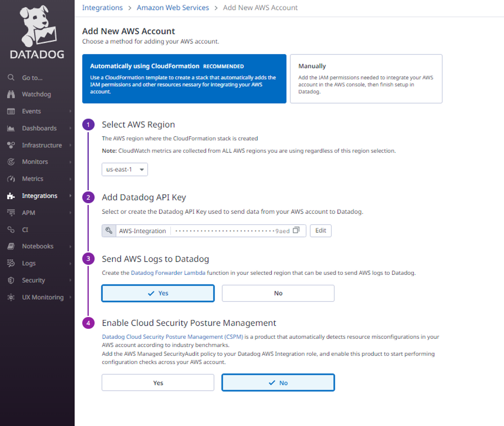Click the Notebooks book icon

coord(11,246)
